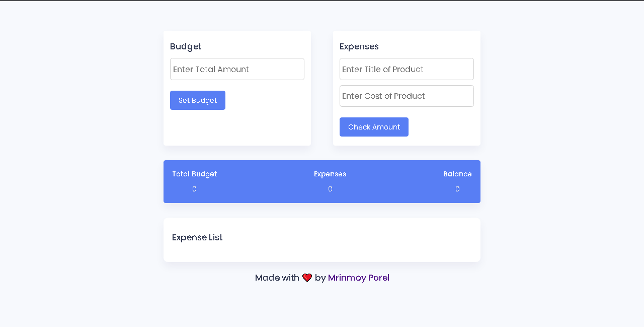Select the Balance label
This screenshot has width=644, height=327.
457,174
